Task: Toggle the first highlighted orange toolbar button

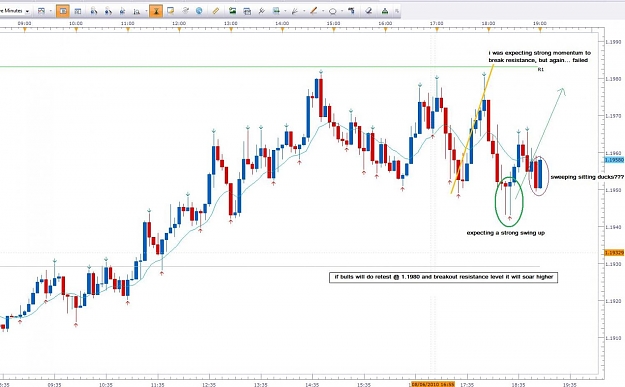Action: (x=63, y=11)
